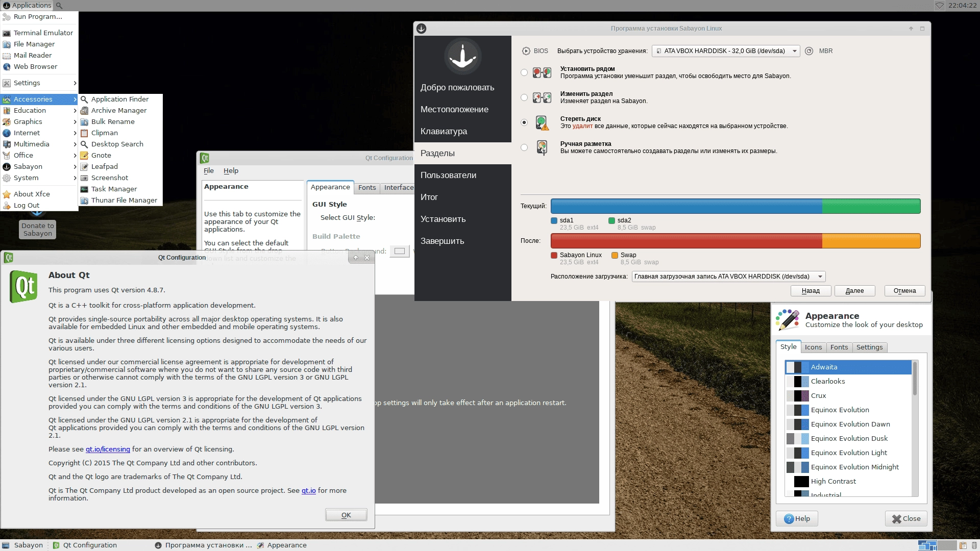Screen dimensions: 980x551
Task: Launch File Manager from Applications menu
Action: tap(39, 44)
